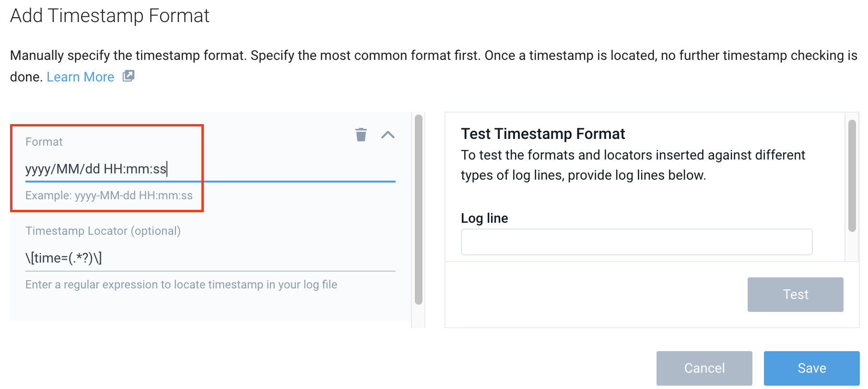This screenshot has height=389, width=868.
Task: Collapse the format section with the chevron
Action: [x=387, y=135]
